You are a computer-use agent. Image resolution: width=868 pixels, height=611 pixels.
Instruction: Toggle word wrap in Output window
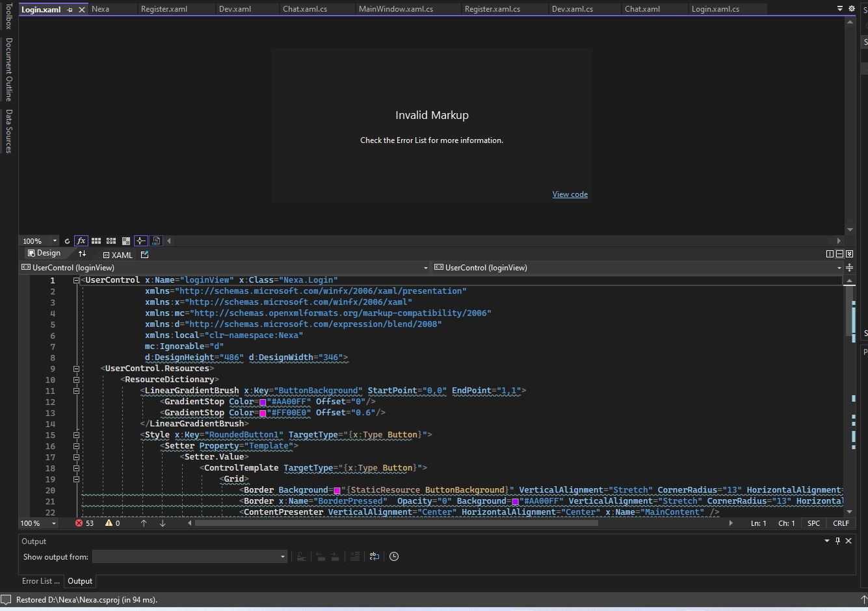pyautogui.click(x=374, y=556)
